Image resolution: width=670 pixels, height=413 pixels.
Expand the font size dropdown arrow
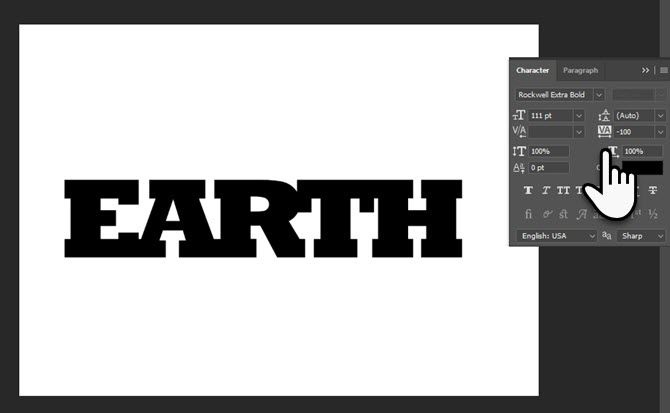click(579, 116)
